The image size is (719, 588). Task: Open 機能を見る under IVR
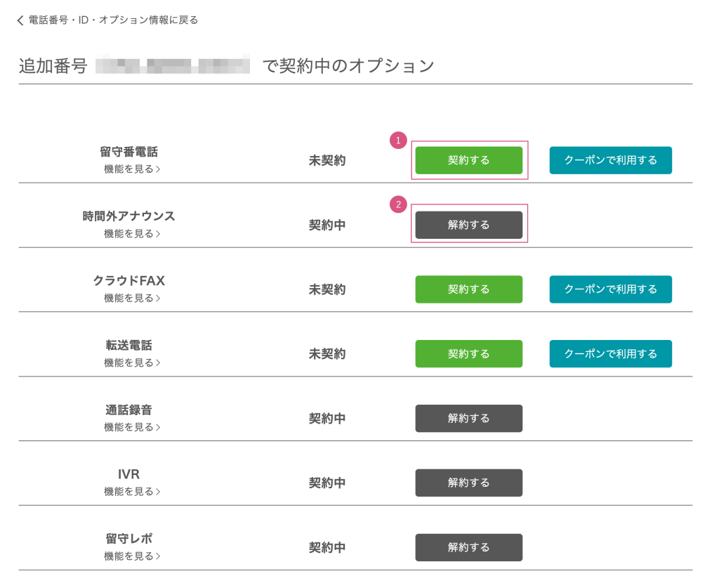click(132, 492)
